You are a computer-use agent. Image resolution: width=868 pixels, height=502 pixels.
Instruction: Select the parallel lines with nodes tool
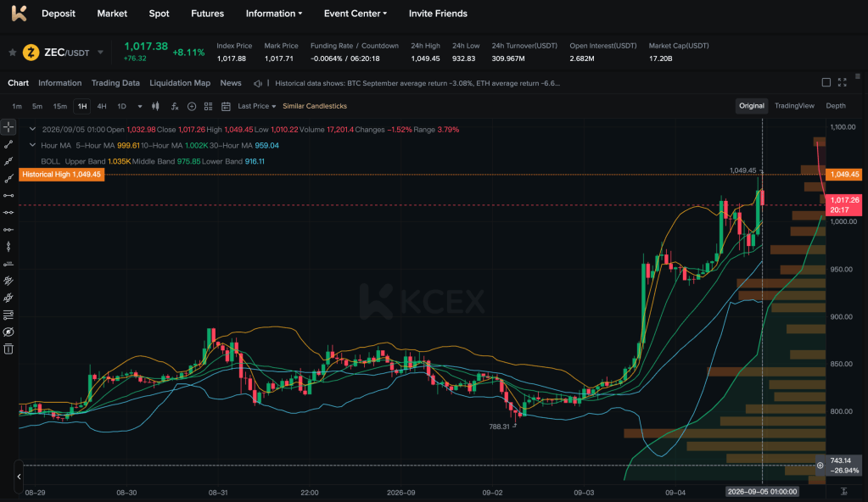click(8, 298)
